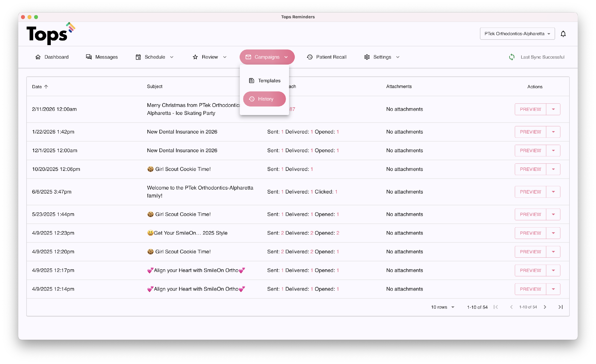Image resolution: width=596 pixels, height=364 pixels.
Task: Expand the Schedule menu
Action: coord(155,57)
